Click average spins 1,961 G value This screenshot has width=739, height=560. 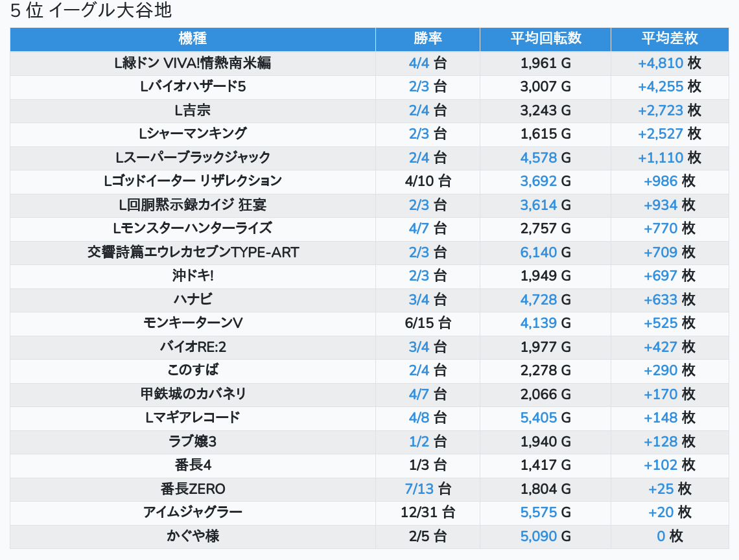(x=545, y=63)
